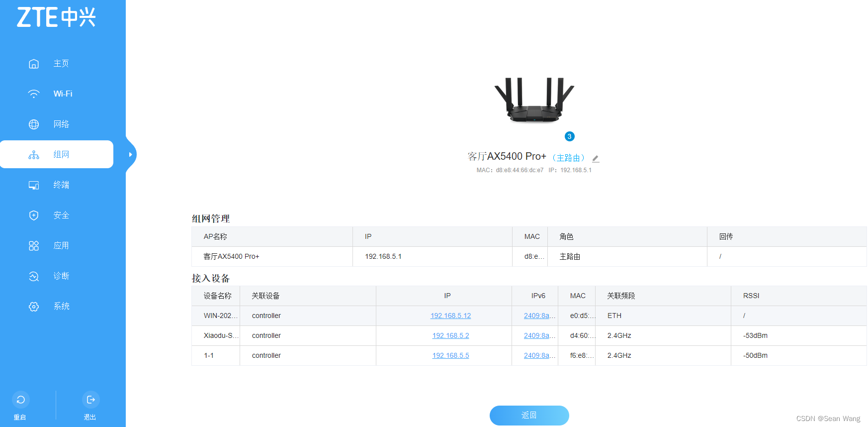Click the pencil icon to rename router
Image resolution: width=868 pixels, height=427 pixels.
point(596,159)
